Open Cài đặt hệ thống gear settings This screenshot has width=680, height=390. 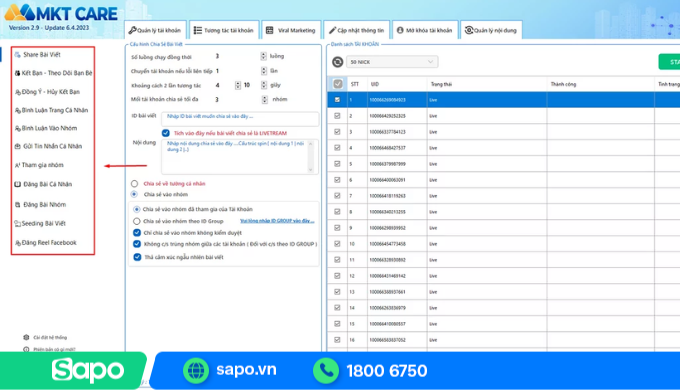coord(45,337)
